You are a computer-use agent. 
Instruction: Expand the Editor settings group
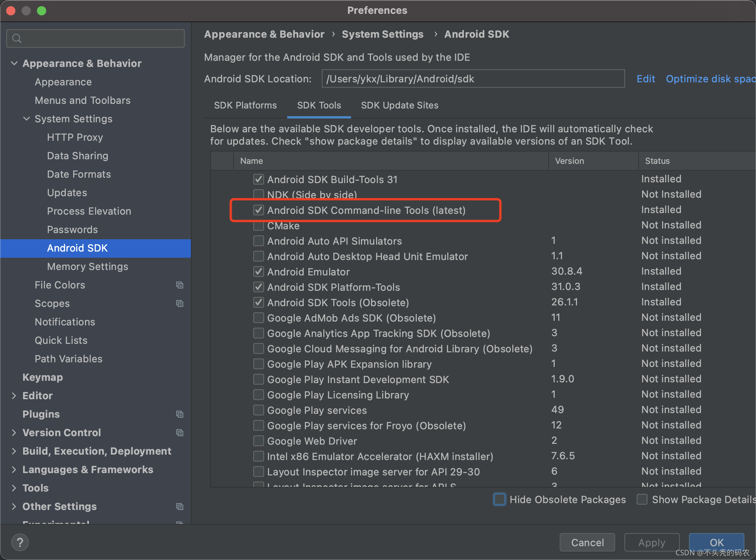coord(14,395)
